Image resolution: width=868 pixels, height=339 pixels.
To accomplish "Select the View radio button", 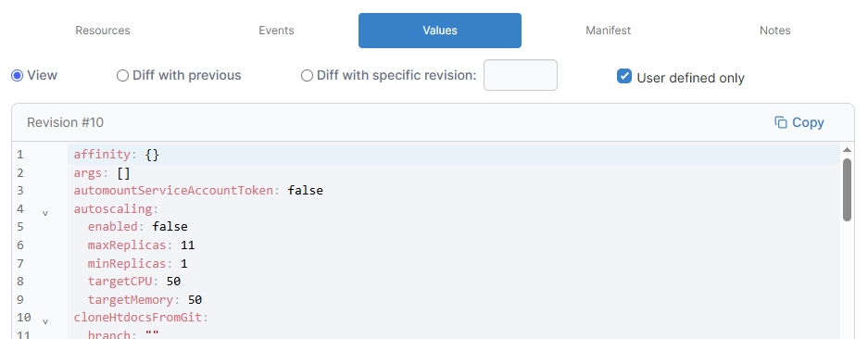I will (18, 75).
